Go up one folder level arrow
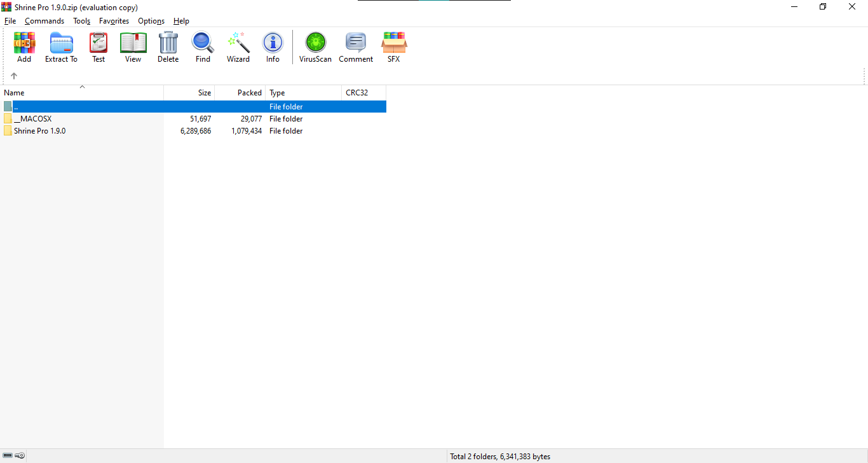This screenshot has height=463, width=868. [x=14, y=76]
